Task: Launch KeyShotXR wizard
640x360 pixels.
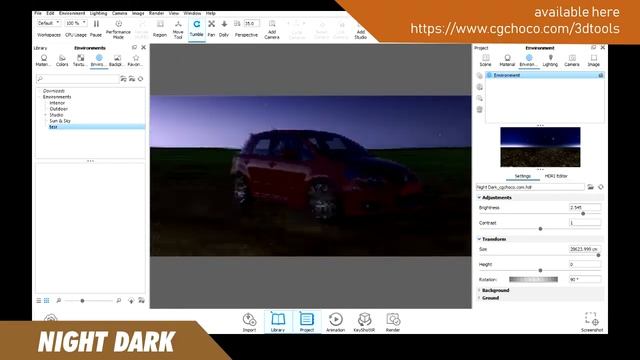Action: (x=364, y=322)
